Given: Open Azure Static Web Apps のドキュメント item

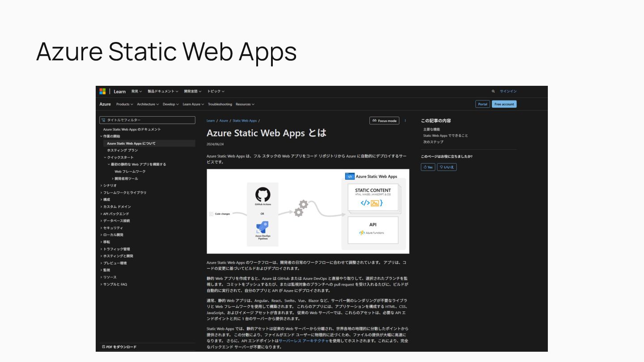Looking at the screenshot, I should tap(132, 129).
